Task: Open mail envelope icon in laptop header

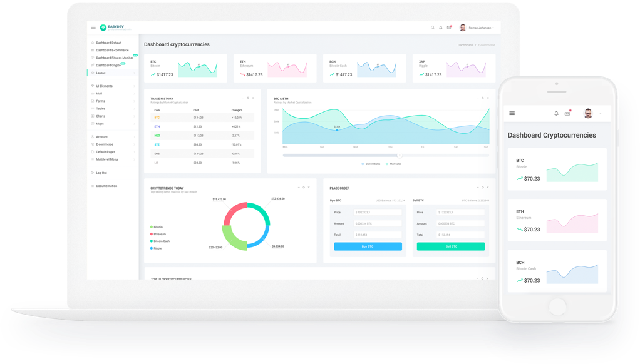Action: [x=449, y=28]
